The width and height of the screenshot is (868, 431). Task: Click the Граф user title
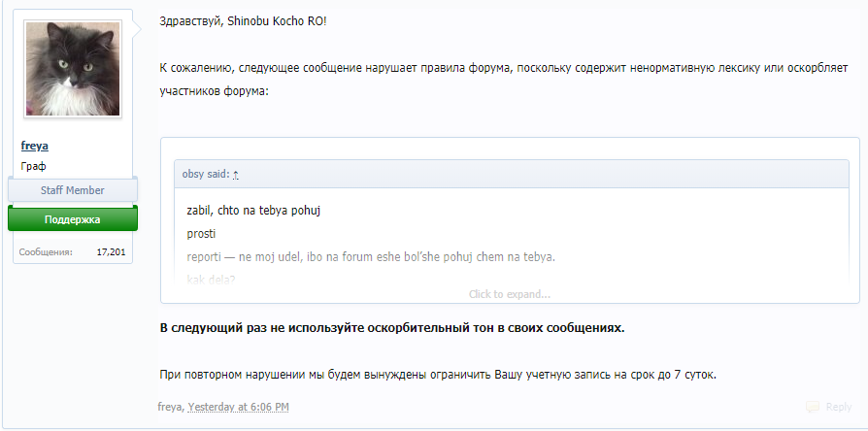[33, 166]
